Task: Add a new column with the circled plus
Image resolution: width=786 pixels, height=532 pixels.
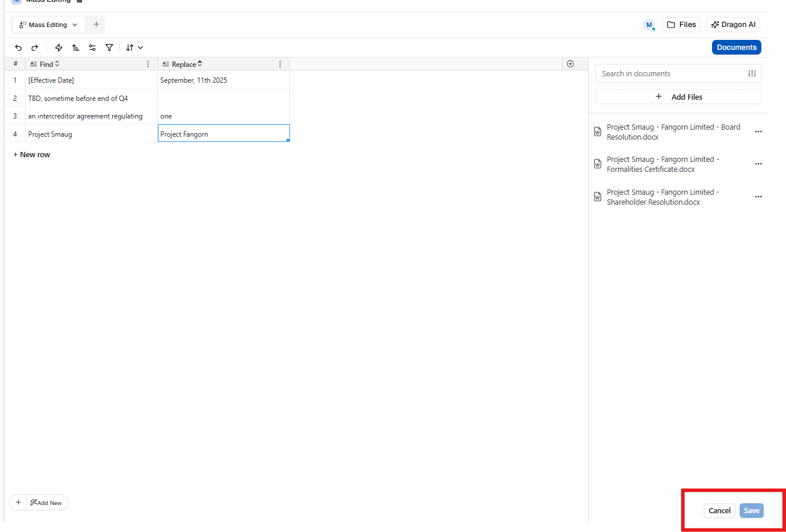Action: [571, 64]
